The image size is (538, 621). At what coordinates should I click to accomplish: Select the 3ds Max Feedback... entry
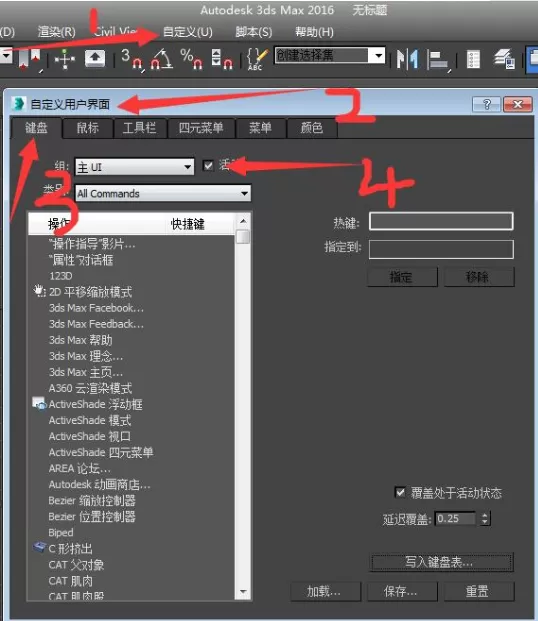click(96, 324)
